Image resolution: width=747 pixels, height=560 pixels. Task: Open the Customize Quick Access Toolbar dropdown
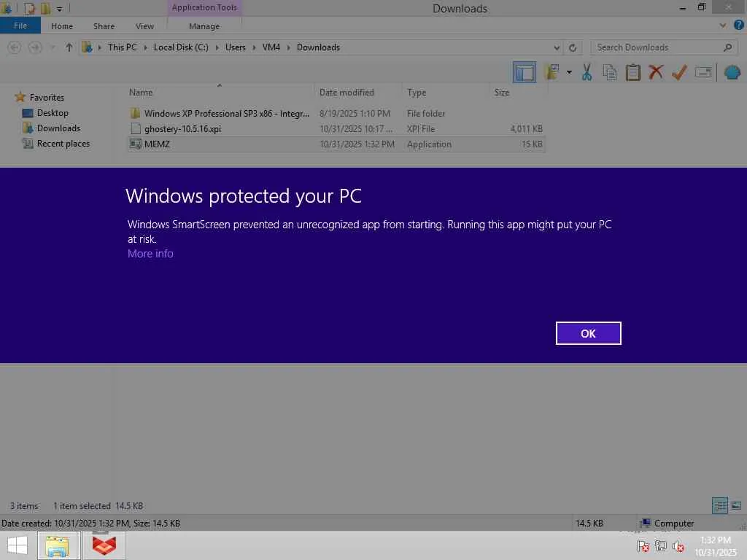pyautogui.click(x=60, y=9)
